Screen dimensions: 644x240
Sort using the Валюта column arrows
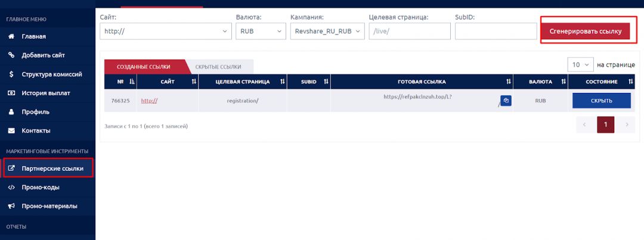pos(563,82)
